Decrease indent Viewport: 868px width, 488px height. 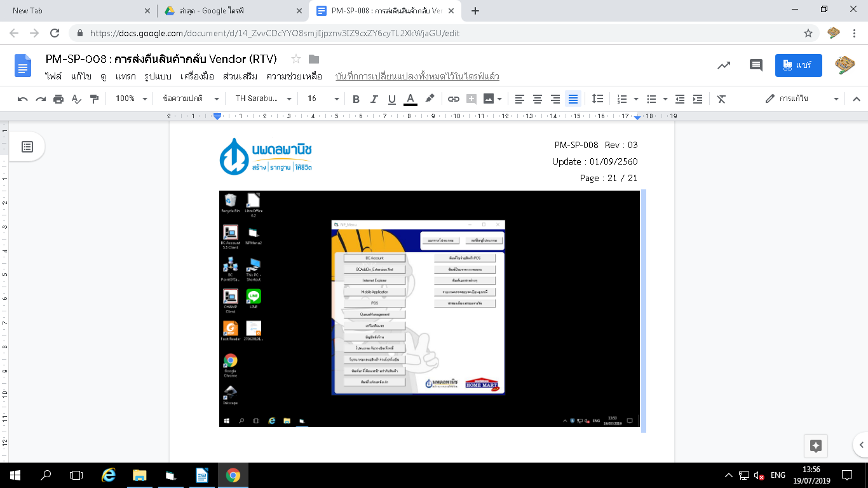coord(680,99)
